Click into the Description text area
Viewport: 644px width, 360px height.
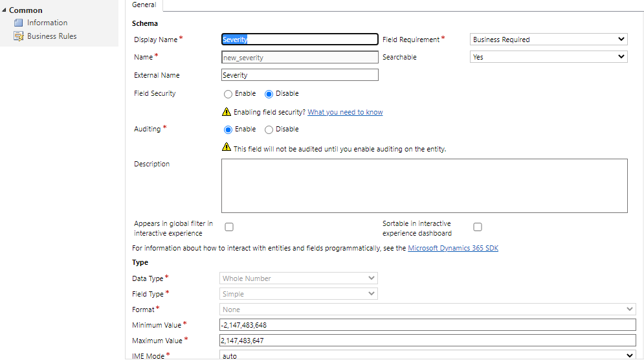[x=424, y=186]
